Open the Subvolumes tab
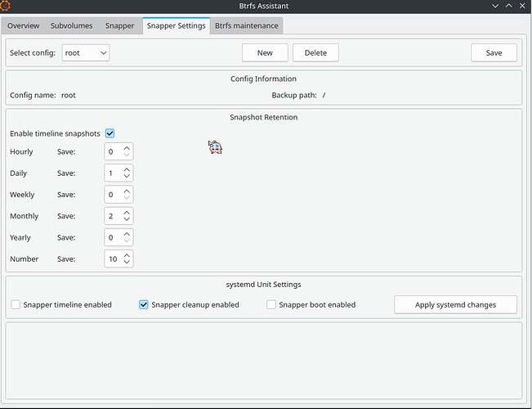The image size is (532, 409). pyautogui.click(x=71, y=25)
